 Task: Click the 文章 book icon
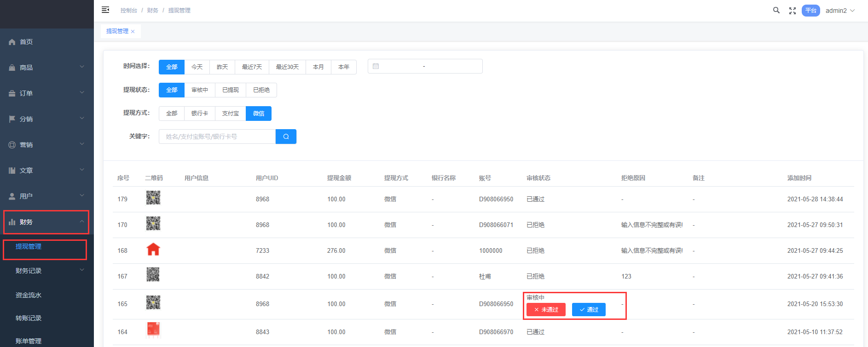tap(12, 171)
